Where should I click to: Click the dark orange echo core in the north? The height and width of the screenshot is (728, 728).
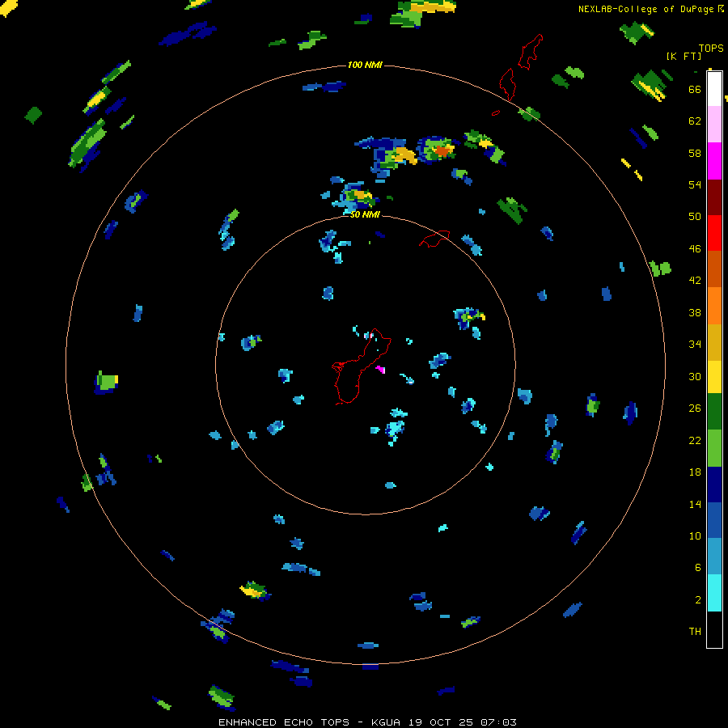[x=442, y=150]
